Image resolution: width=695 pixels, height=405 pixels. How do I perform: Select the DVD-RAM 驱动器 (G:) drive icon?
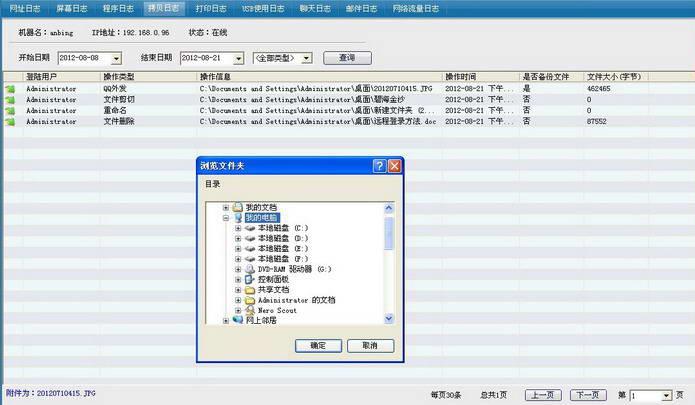click(x=250, y=269)
